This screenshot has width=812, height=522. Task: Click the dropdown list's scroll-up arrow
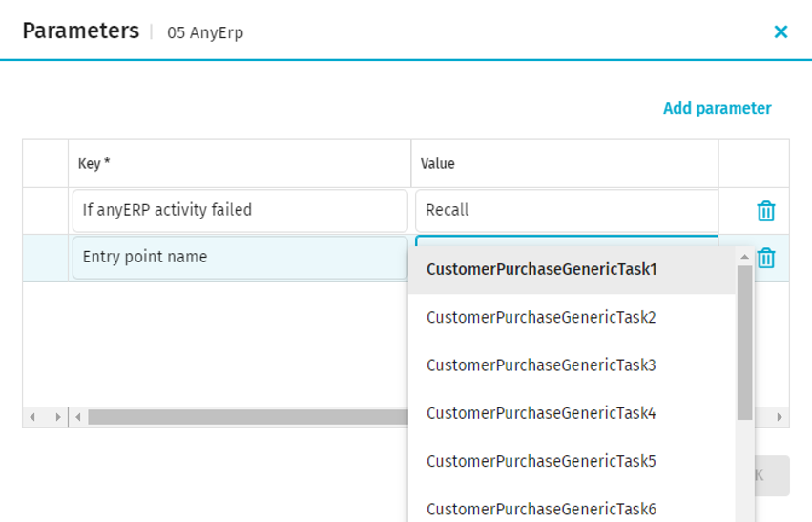coord(744,256)
